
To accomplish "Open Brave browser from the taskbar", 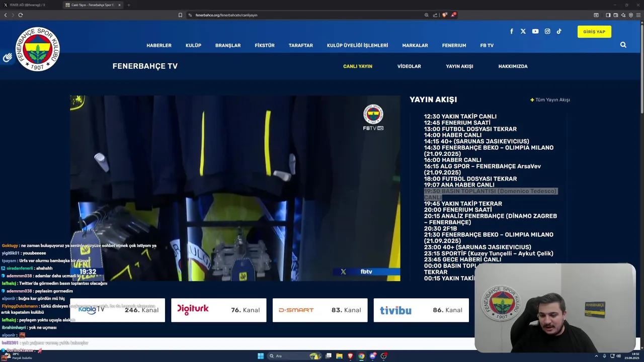I will click(x=351, y=356).
